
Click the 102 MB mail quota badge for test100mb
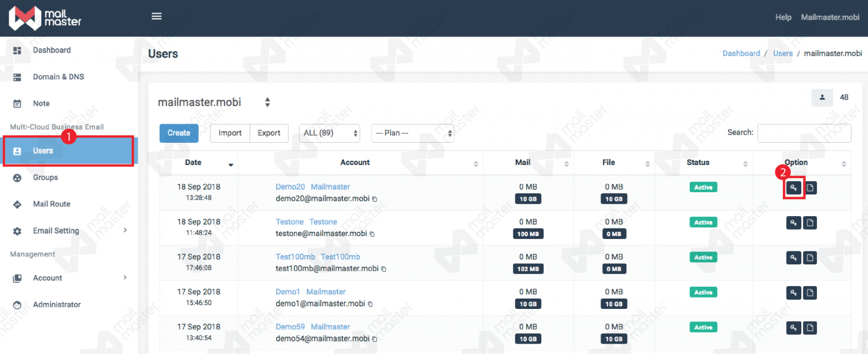(528, 269)
